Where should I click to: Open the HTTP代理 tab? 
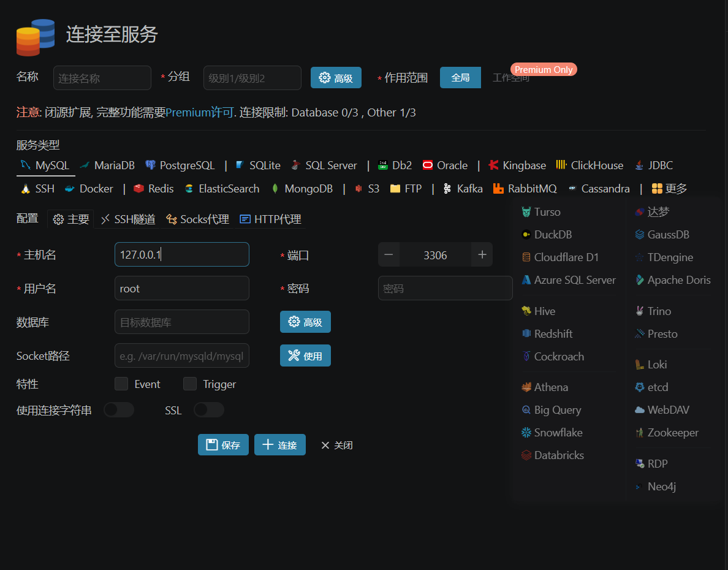270,219
